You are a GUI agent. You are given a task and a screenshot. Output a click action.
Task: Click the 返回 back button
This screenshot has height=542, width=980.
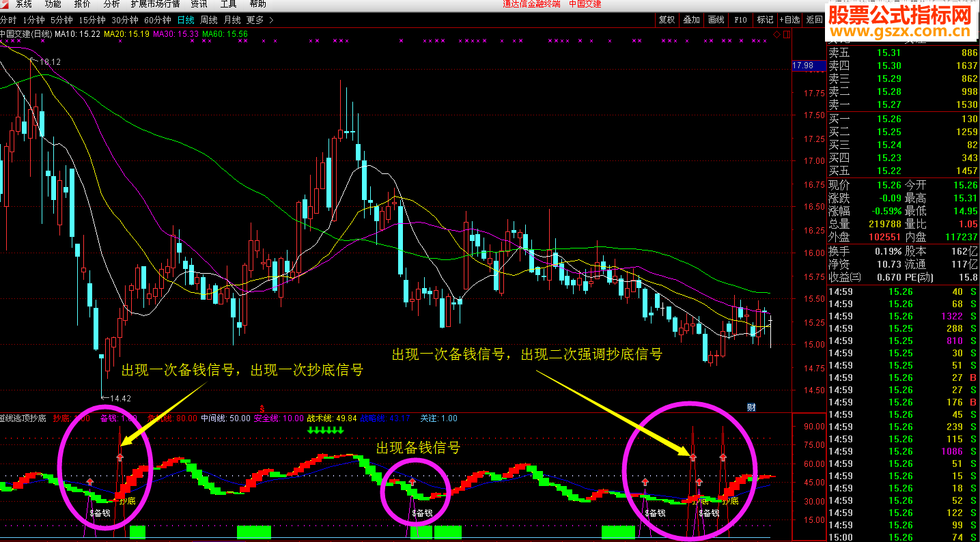814,20
